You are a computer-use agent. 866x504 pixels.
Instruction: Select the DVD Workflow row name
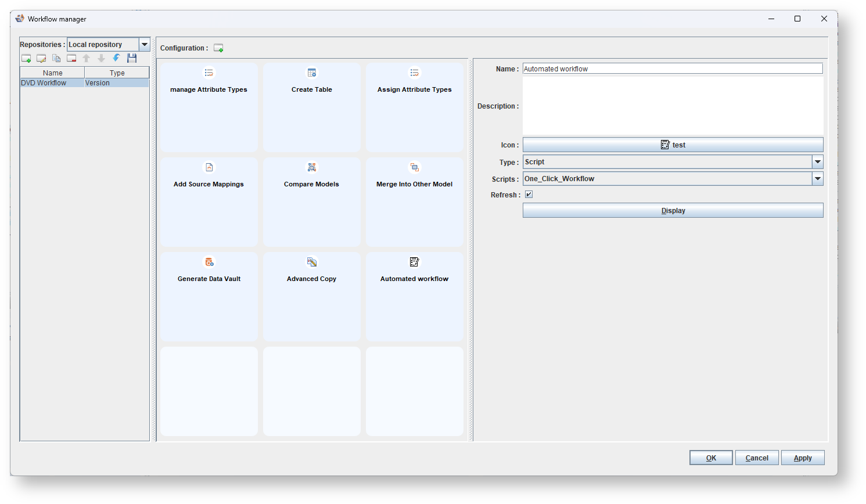pos(44,83)
